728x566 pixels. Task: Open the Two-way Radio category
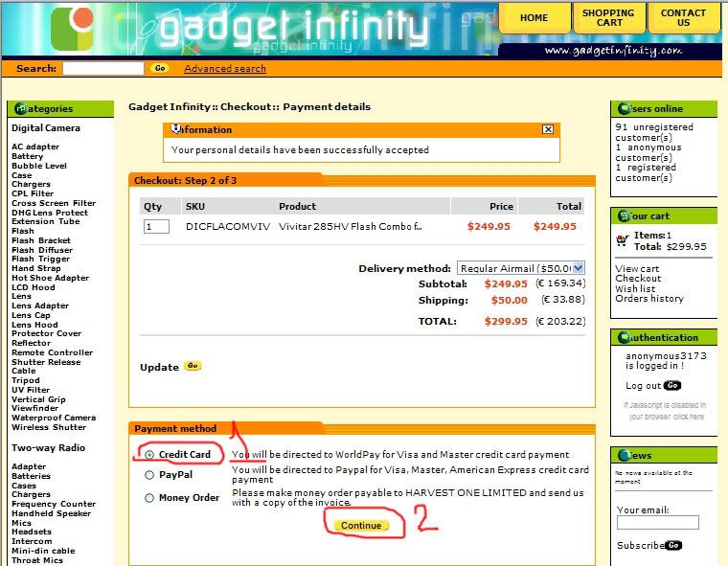pyautogui.click(x=48, y=447)
